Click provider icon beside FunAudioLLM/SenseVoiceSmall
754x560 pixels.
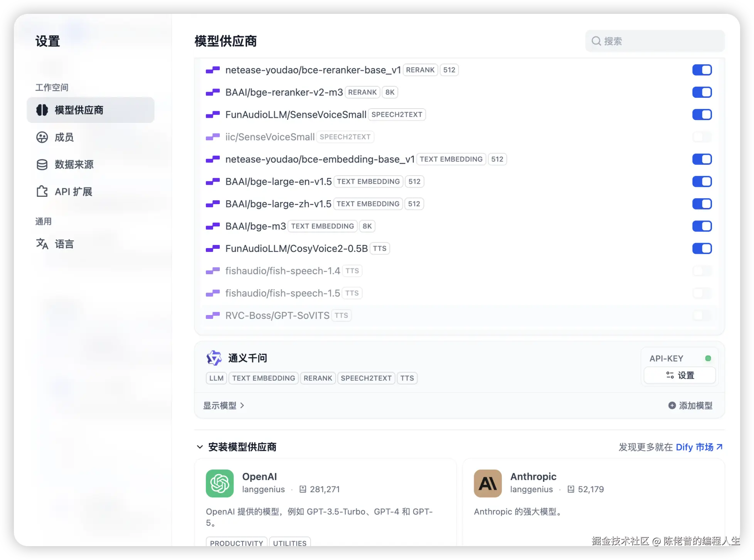pyautogui.click(x=213, y=115)
